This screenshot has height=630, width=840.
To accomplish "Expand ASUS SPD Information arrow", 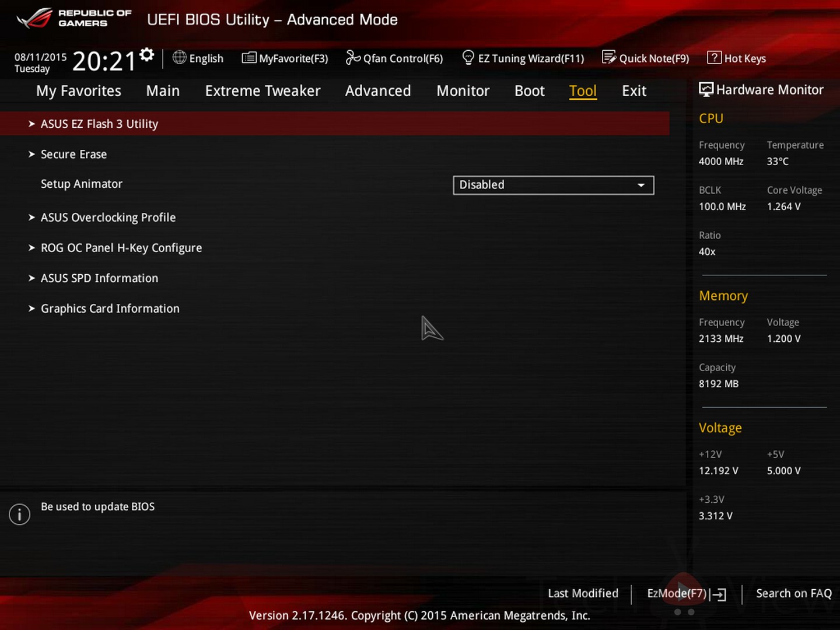I will tap(32, 278).
